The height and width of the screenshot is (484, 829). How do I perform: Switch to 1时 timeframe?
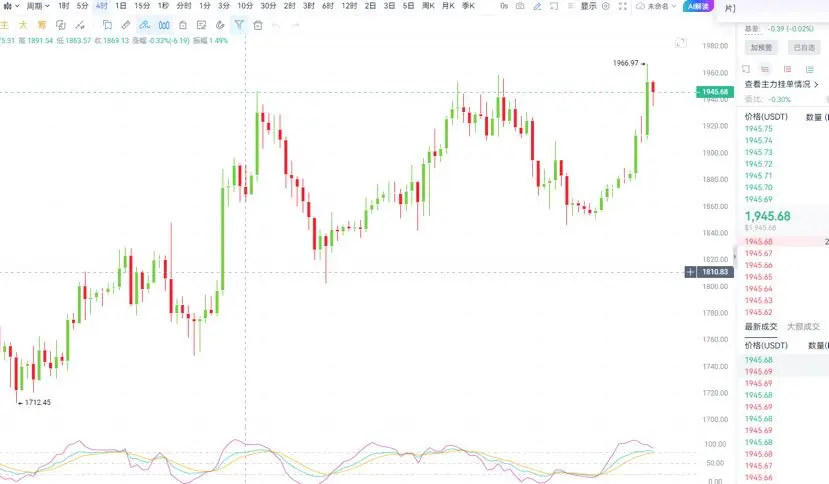coord(63,6)
